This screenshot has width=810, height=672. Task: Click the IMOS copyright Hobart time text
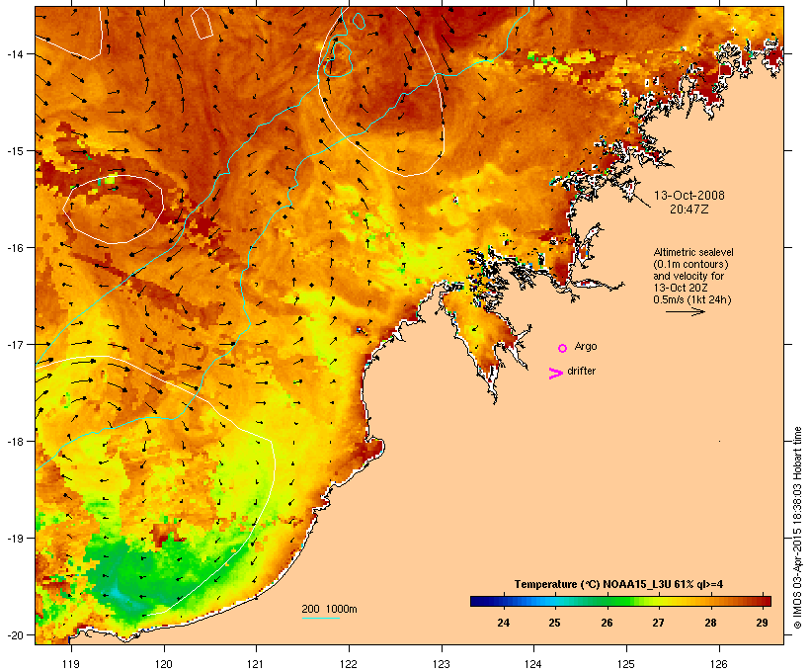coord(797,528)
